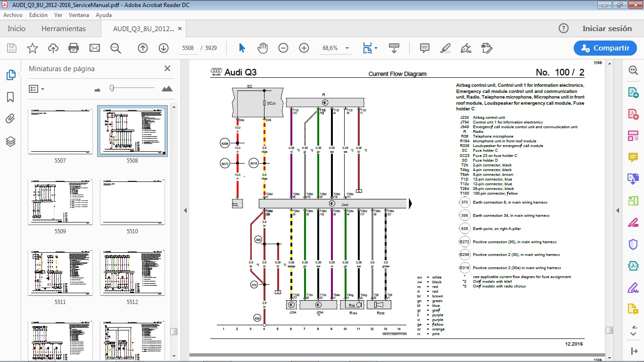This screenshot has height=362, width=644.
Task: Click the page number input field
Action: coord(188,48)
